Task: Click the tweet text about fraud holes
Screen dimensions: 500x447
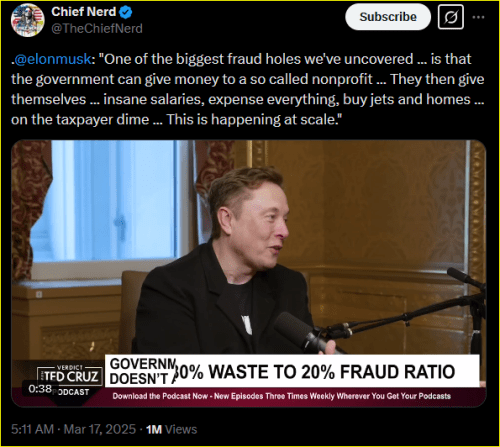Action: point(248,89)
